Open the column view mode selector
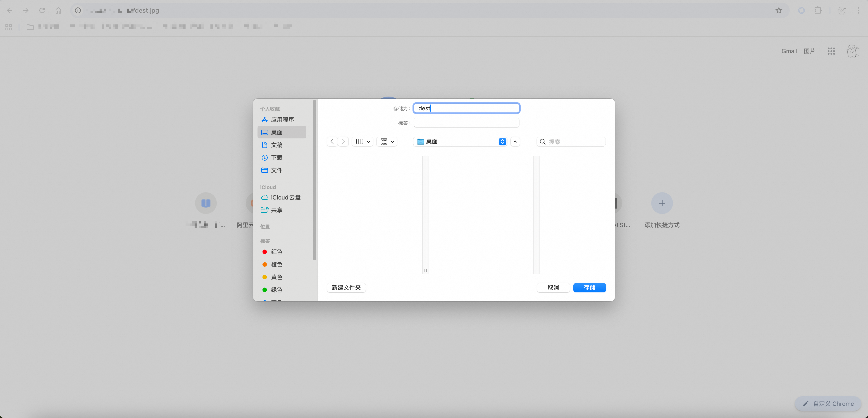The image size is (868, 418). pyautogui.click(x=362, y=141)
